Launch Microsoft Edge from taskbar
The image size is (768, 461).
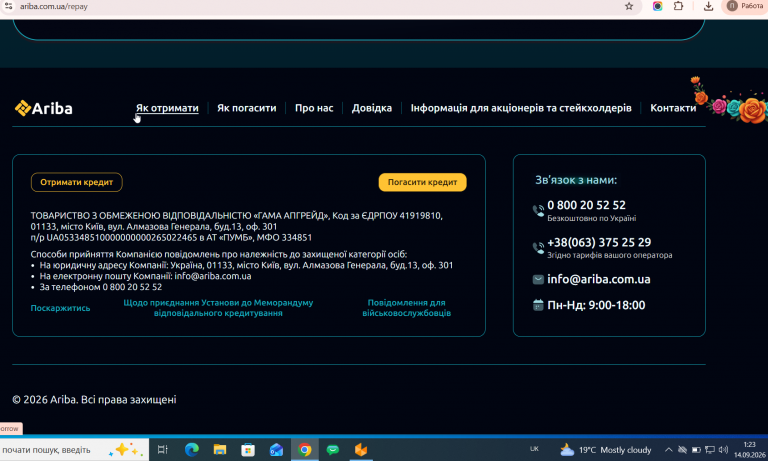[192, 450]
